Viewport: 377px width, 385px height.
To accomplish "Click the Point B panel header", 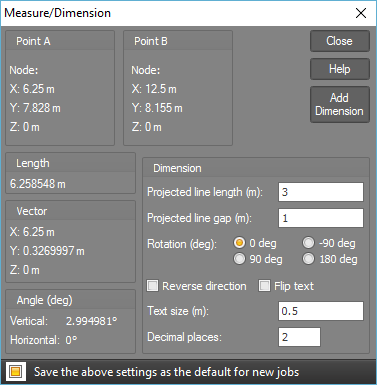I will pyautogui.click(x=178, y=41).
